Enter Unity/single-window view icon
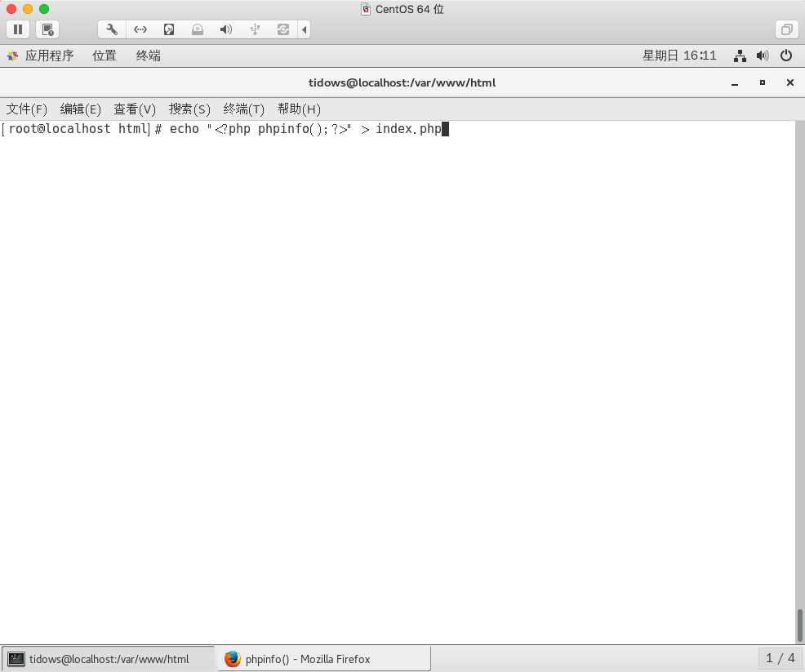The height and width of the screenshot is (672, 805). pyautogui.click(x=786, y=29)
